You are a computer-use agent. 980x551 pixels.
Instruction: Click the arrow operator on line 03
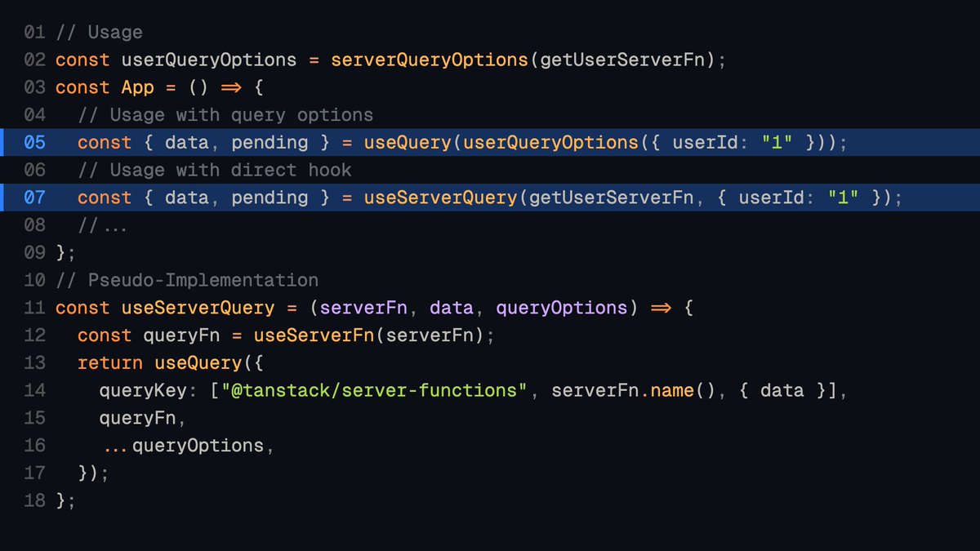click(231, 87)
